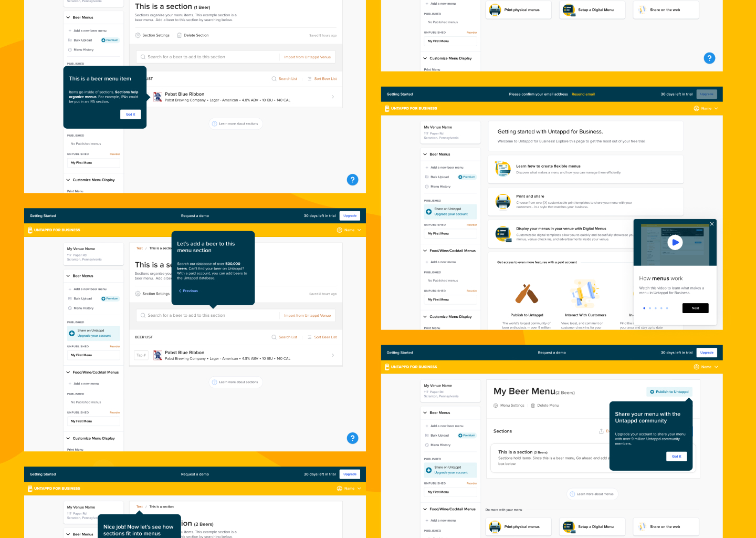Click the Digital Menus display icon on its card
The height and width of the screenshot is (538, 756).
point(503,234)
